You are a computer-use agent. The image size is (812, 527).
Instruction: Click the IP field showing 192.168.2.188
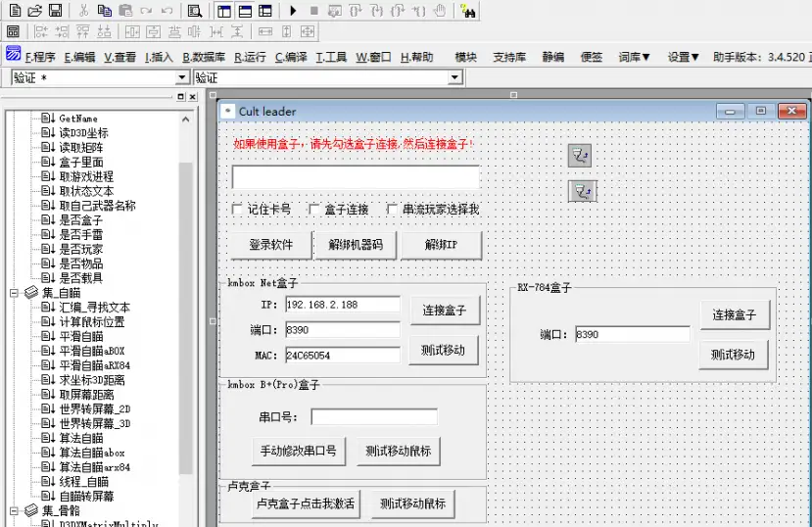click(342, 305)
